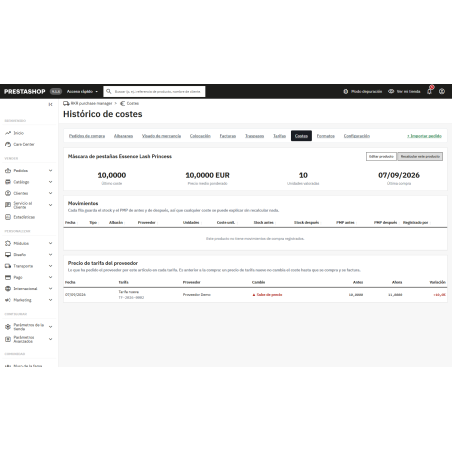452x452 pixels.
Task: Expand the Diseño submenu chevron
Action: [51, 255]
